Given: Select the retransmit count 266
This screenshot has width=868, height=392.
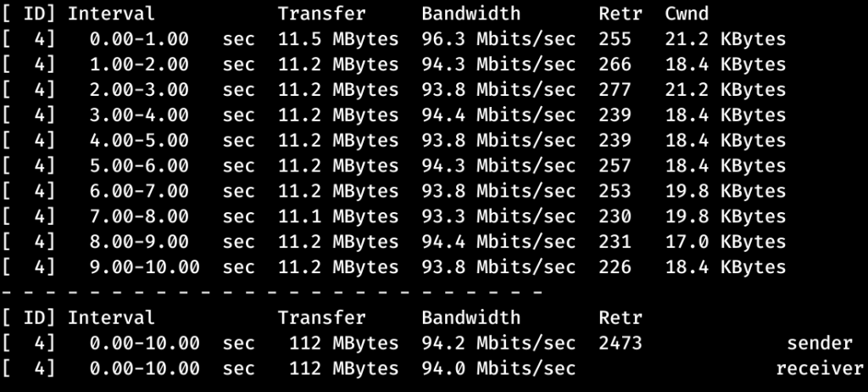Looking at the screenshot, I should point(615,64).
